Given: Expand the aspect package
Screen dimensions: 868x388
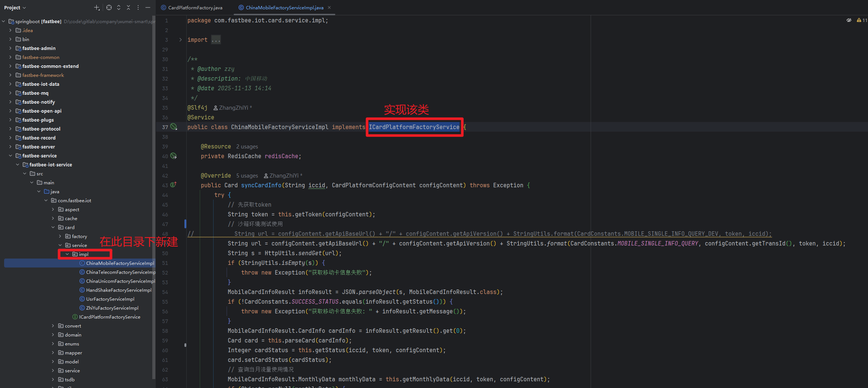Looking at the screenshot, I should (x=53, y=209).
